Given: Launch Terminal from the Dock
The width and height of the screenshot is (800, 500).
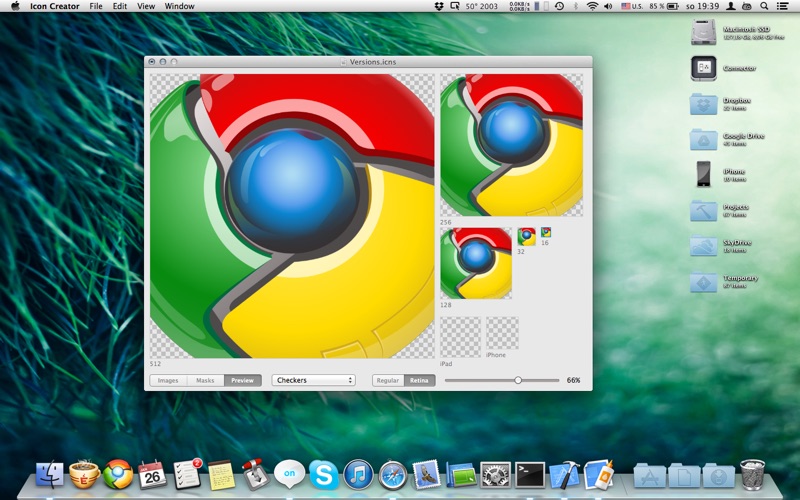Looking at the screenshot, I should (x=530, y=474).
